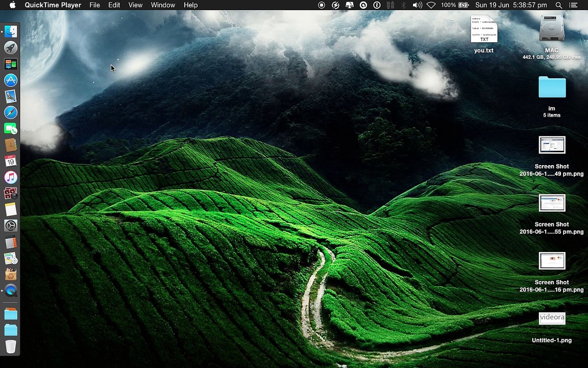Open the Window menu
The height and width of the screenshot is (368, 588).
tap(163, 5)
